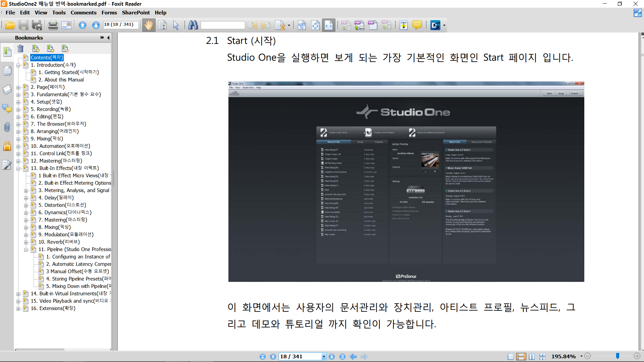Open the zoom percentage dropdown

tap(581, 356)
